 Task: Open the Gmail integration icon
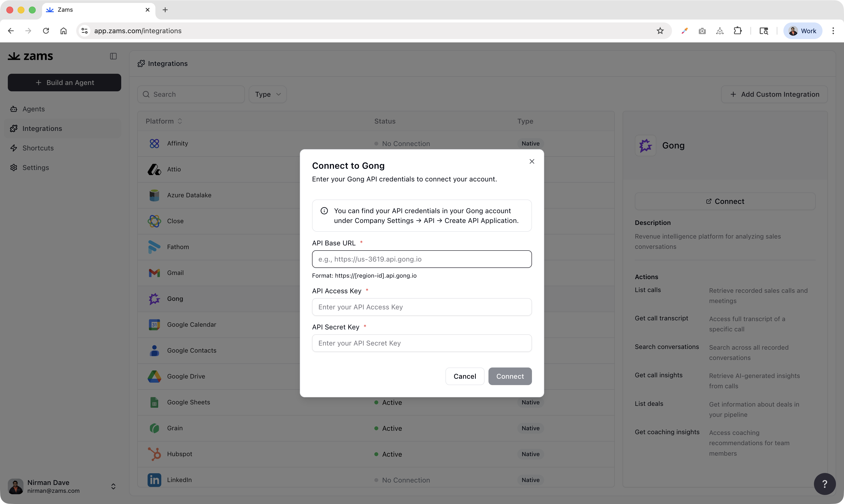tap(154, 273)
